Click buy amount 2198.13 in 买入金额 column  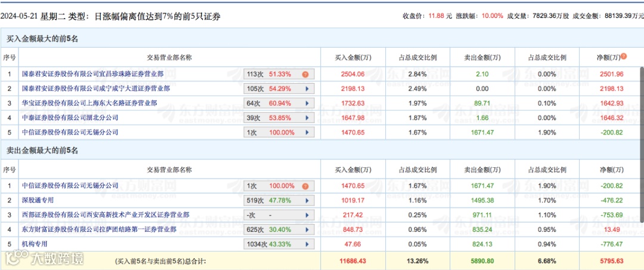click(x=353, y=89)
